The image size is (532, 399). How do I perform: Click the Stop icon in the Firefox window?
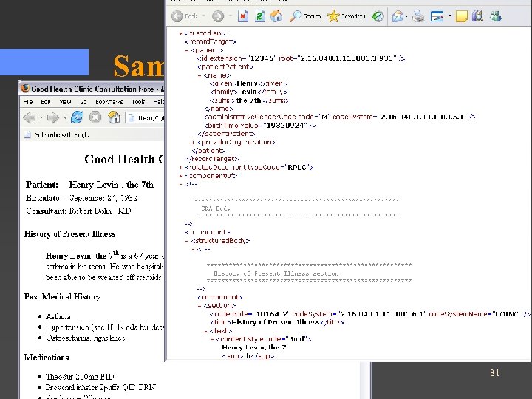coord(95,117)
